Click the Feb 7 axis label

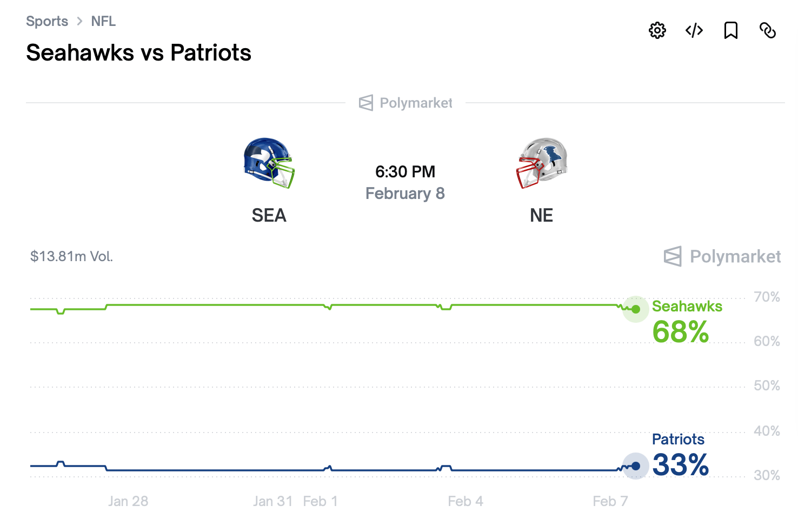pyautogui.click(x=610, y=501)
